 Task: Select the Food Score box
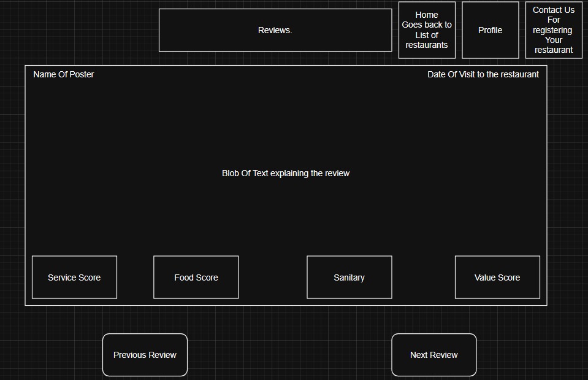coord(196,277)
